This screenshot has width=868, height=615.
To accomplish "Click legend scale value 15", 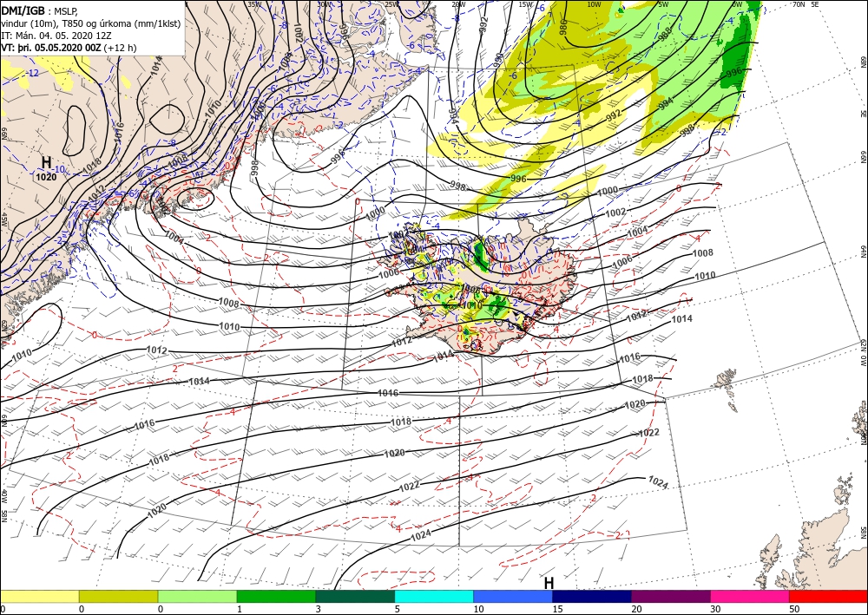I will (x=557, y=609).
